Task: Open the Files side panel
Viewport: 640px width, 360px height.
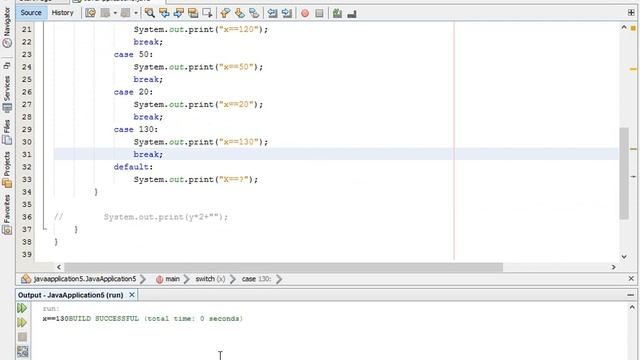Action: [7, 131]
